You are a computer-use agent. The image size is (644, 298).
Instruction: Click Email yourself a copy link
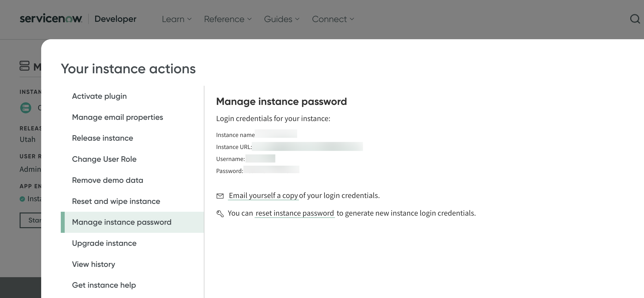pyautogui.click(x=263, y=196)
